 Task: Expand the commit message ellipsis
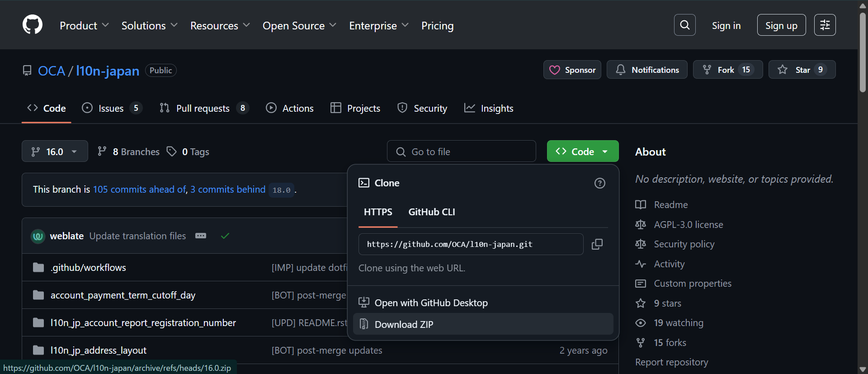201,236
